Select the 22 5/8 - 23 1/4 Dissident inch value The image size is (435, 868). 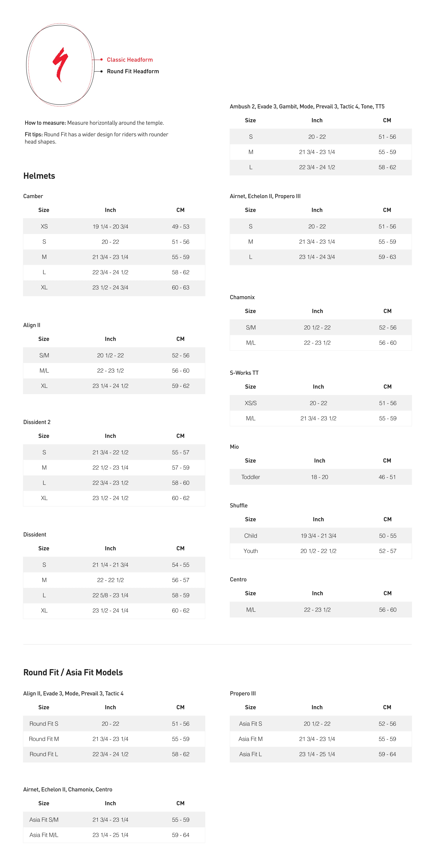click(x=110, y=595)
